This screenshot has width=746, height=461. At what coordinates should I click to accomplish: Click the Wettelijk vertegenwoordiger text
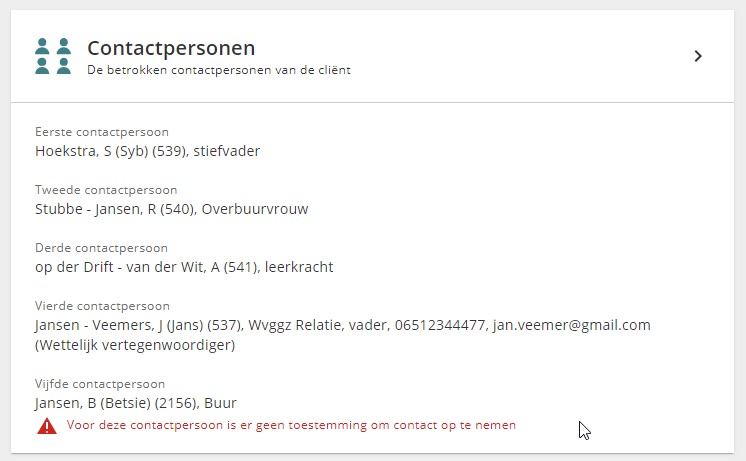pyautogui.click(x=135, y=345)
